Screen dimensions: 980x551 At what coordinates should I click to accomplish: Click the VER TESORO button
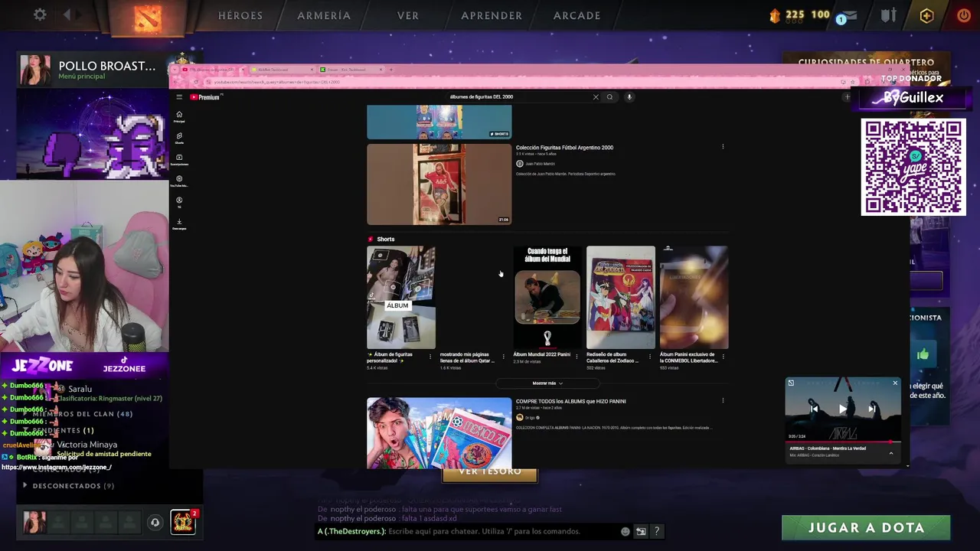tap(490, 474)
